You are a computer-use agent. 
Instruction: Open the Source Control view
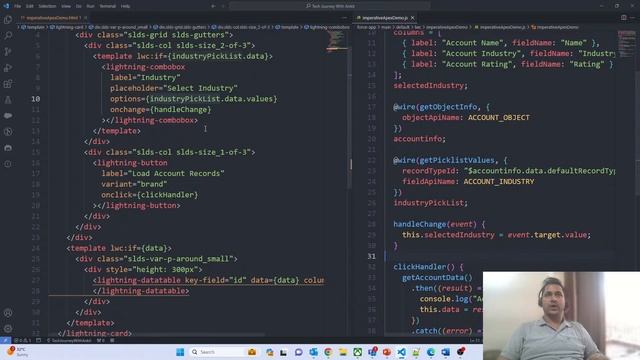click(8, 52)
